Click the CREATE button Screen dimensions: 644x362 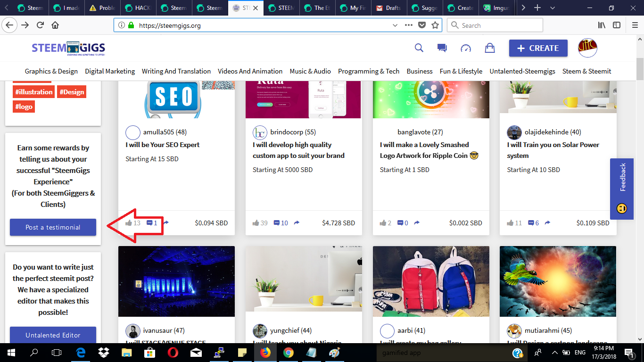coord(538,48)
